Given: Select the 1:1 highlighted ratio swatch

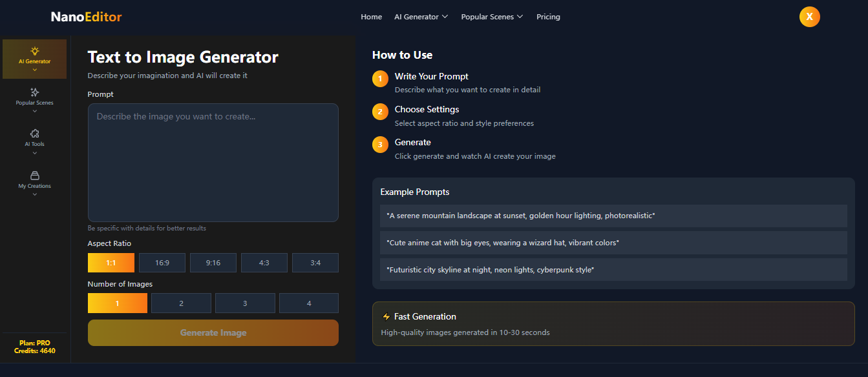Looking at the screenshot, I should point(111,262).
